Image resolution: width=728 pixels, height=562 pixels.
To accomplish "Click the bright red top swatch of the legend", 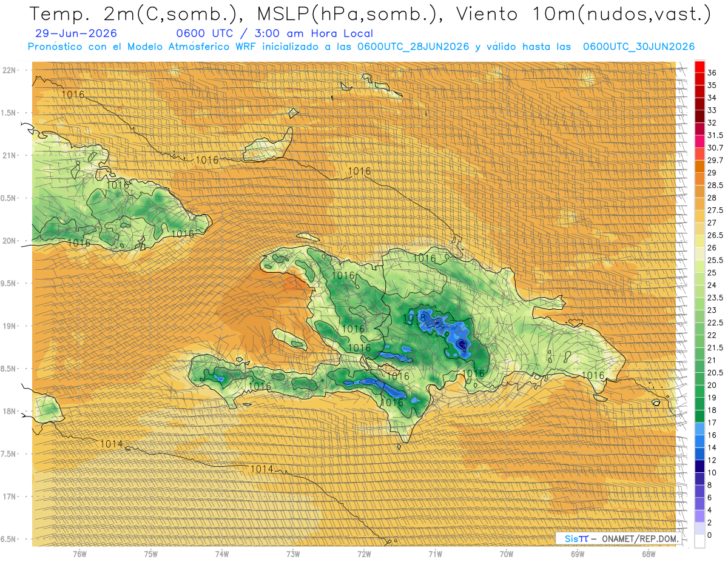I will coord(699,66).
